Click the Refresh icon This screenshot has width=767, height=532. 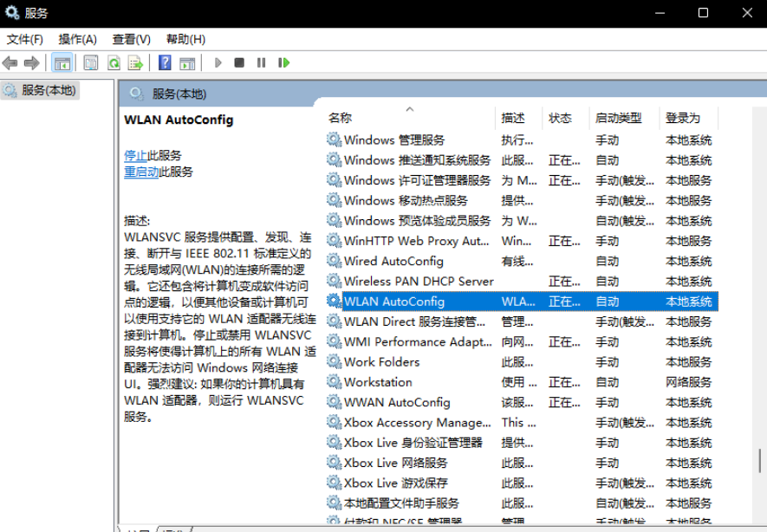(x=114, y=62)
